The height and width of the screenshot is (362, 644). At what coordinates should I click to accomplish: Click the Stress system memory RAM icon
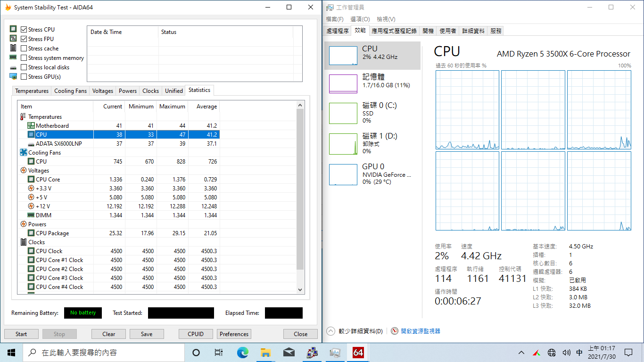13,58
